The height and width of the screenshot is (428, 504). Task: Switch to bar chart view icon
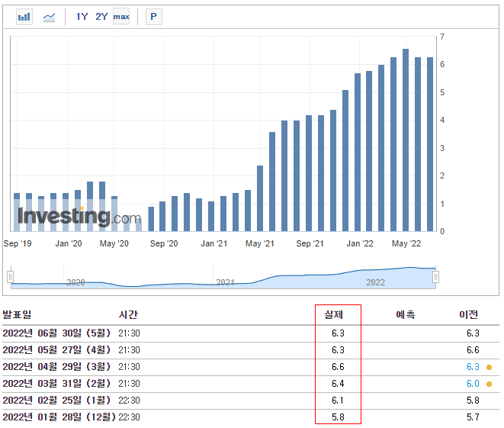tap(24, 17)
